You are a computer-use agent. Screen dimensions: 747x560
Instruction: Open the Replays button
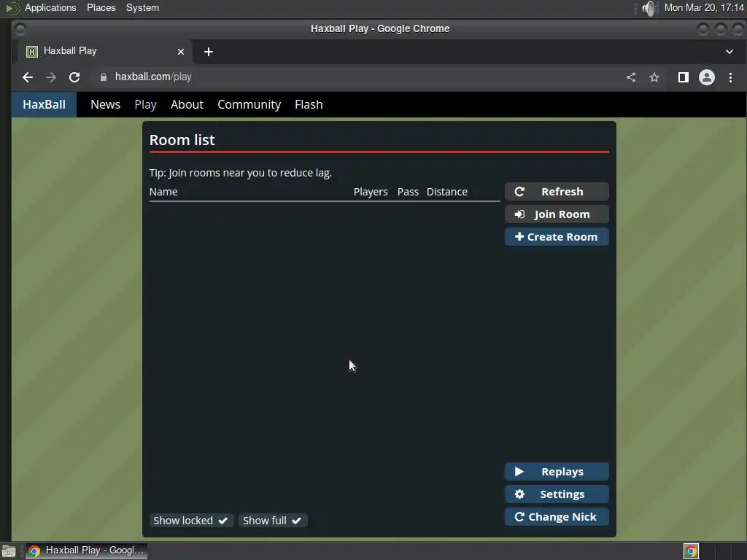(557, 472)
